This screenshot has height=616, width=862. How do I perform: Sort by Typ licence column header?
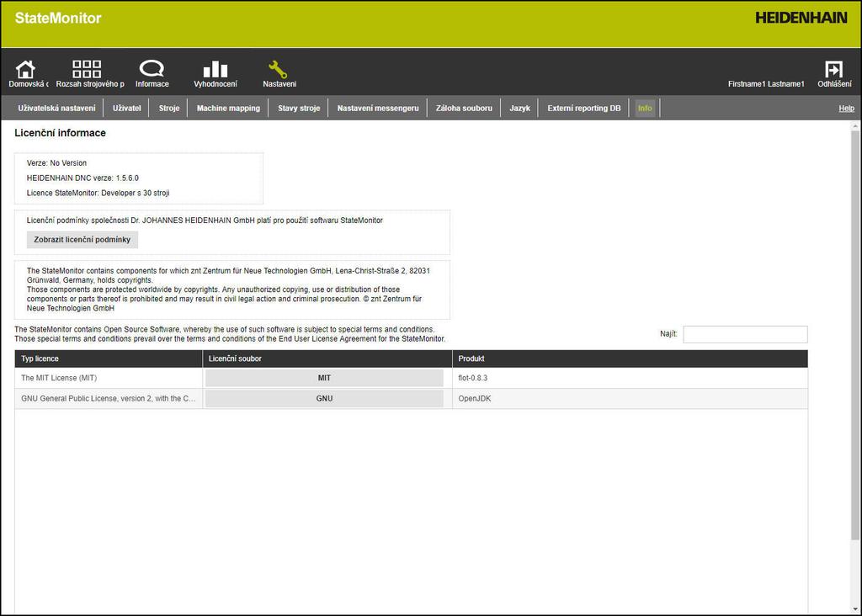[x=109, y=358]
